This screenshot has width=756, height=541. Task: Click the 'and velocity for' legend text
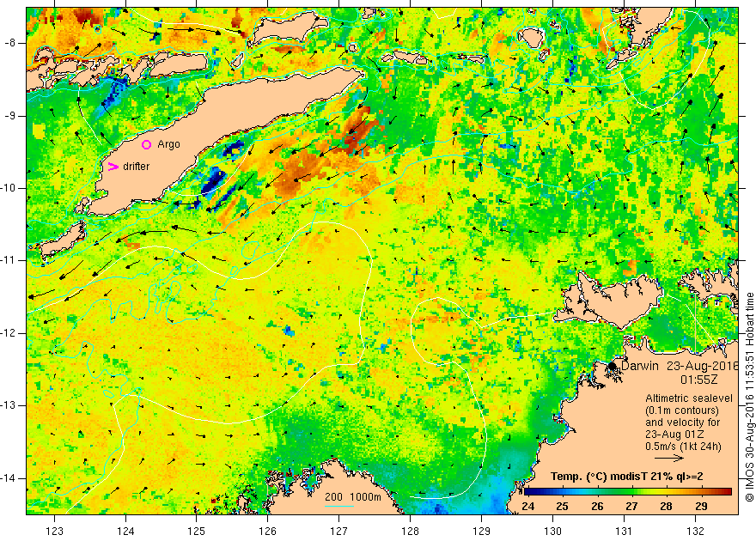(x=683, y=422)
